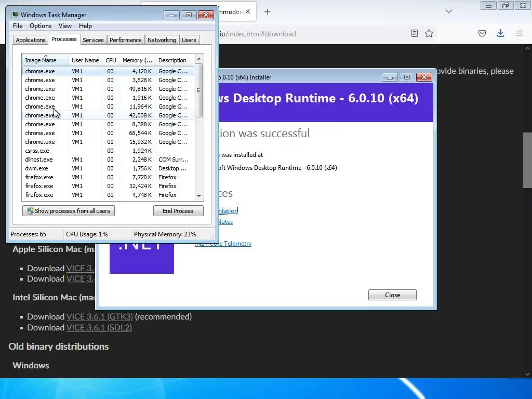Image resolution: width=532 pixels, height=399 pixels.
Task: Download VICE 3.6.1 (SDL2) for Intel Mac
Action: tap(99, 327)
